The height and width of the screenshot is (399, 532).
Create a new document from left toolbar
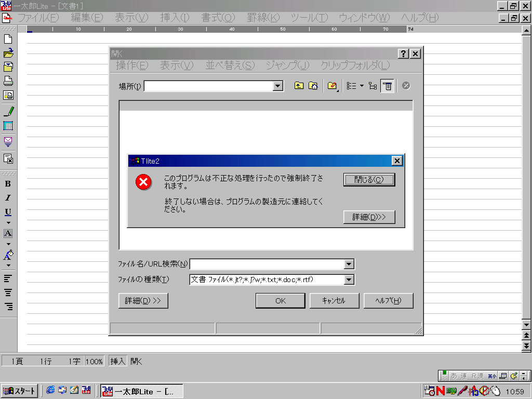point(8,39)
